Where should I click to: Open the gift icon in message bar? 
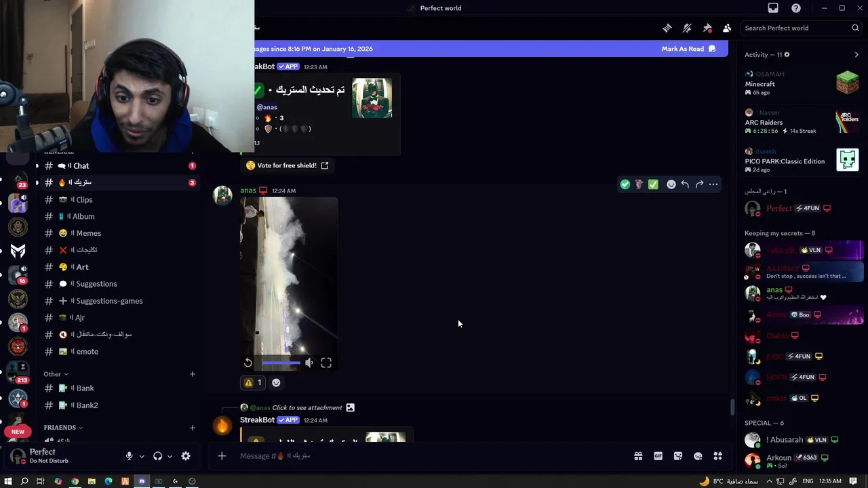pos(638,456)
